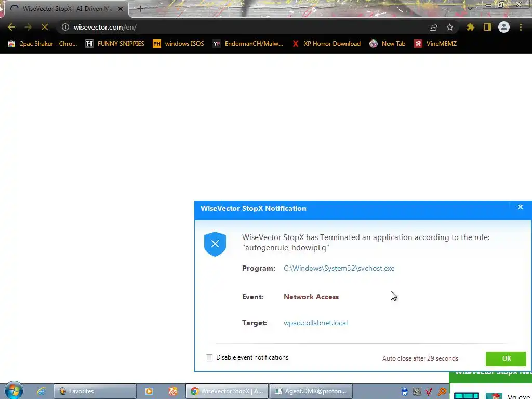The height and width of the screenshot is (399, 532).
Task: Open the FUNNY SNIPPIES bookmark
Action: click(115, 44)
